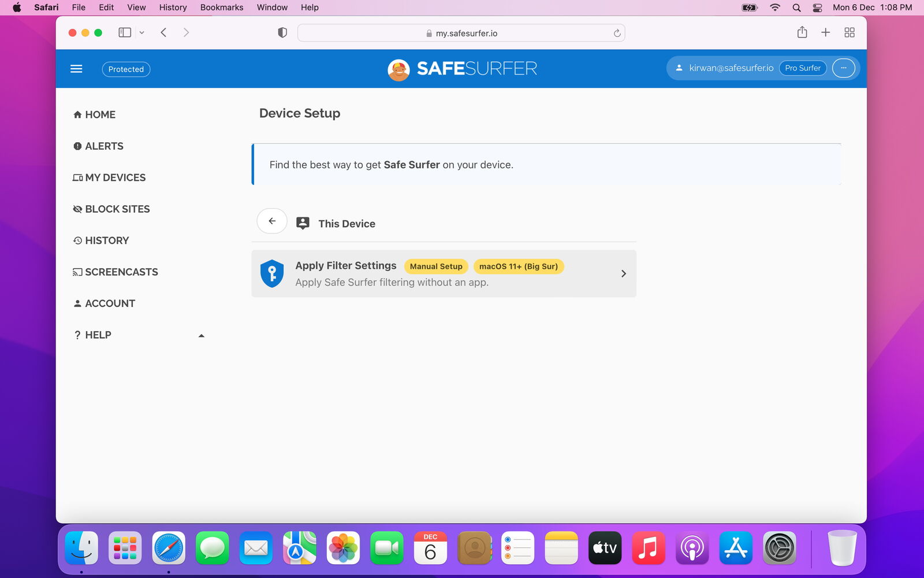924x578 pixels.
Task: Open the sidebar dropdown chevron in Safari toolbar
Action: coord(141,33)
